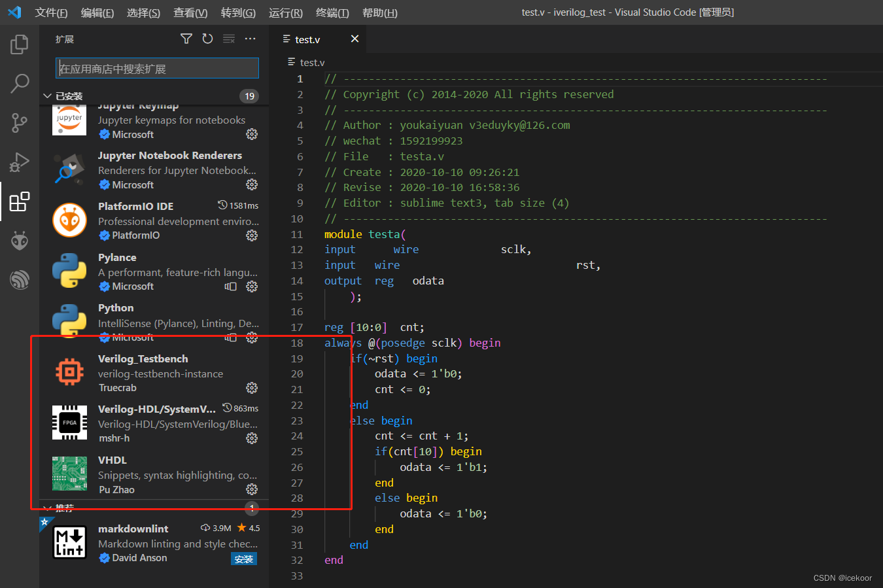
Task: Filter extensions with the funnel icon
Action: pos(186,39)
